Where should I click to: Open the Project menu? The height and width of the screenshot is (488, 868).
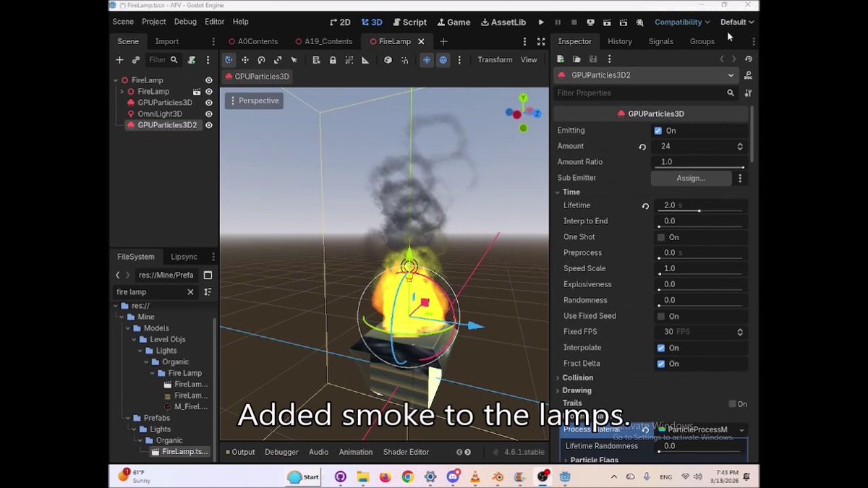coord(154,22)
